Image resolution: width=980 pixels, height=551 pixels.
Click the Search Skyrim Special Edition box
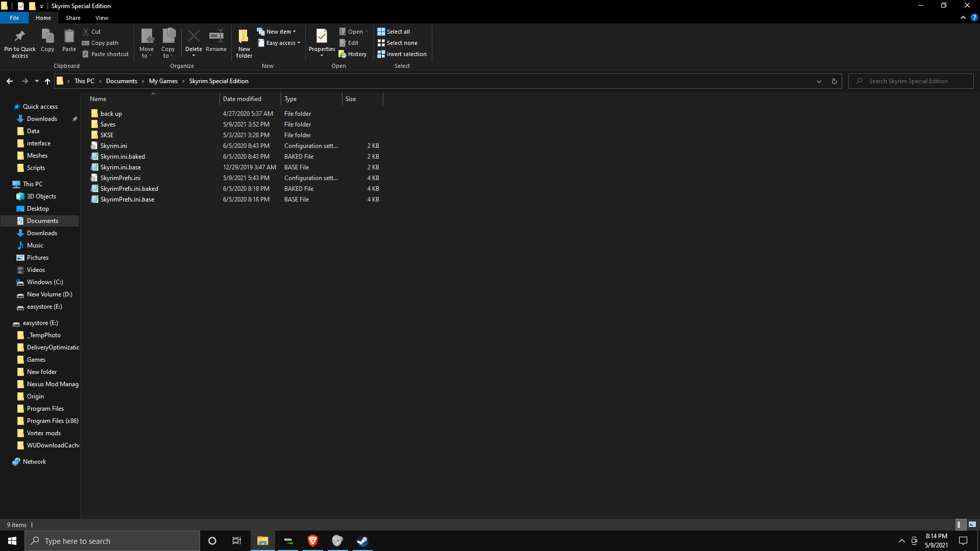click(911, 81)
